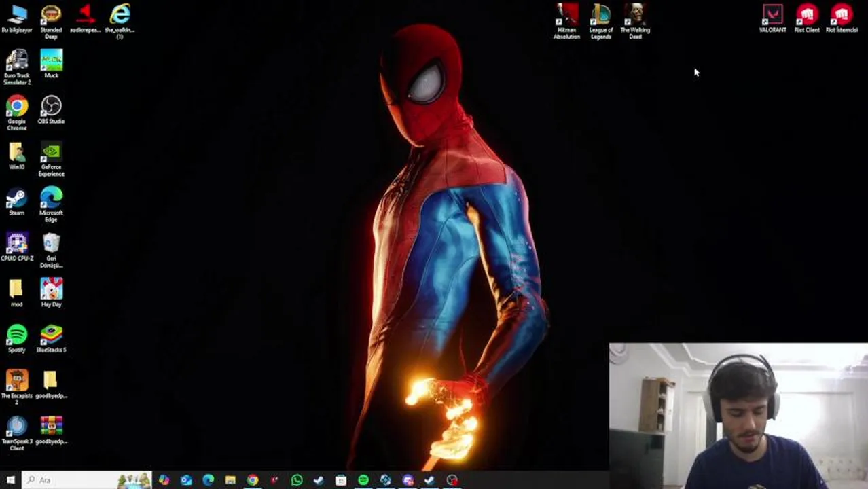Switch to Chrome in the taskbar
Viewport: 868px width, 489px height.
click(x=253, y=480)
